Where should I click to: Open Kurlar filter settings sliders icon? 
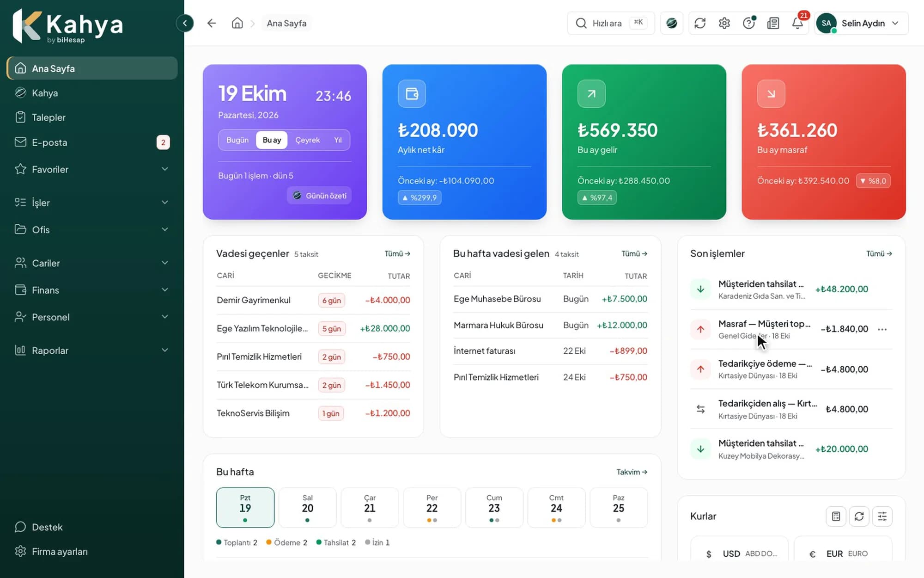click(x=882, y=516)
